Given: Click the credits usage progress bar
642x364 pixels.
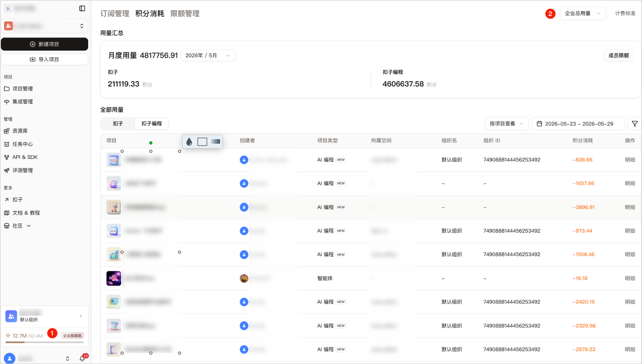Looking at the screenshot, I should click(45, 342).
